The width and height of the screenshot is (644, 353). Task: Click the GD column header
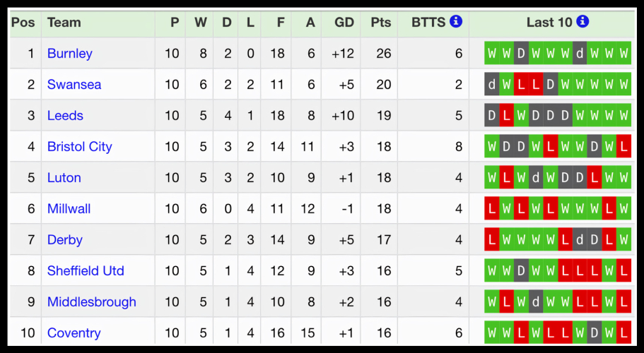(344, 22)
